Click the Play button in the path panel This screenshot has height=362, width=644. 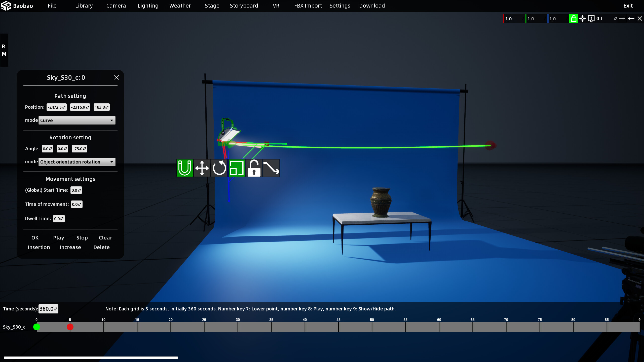[x=58, y=237]
